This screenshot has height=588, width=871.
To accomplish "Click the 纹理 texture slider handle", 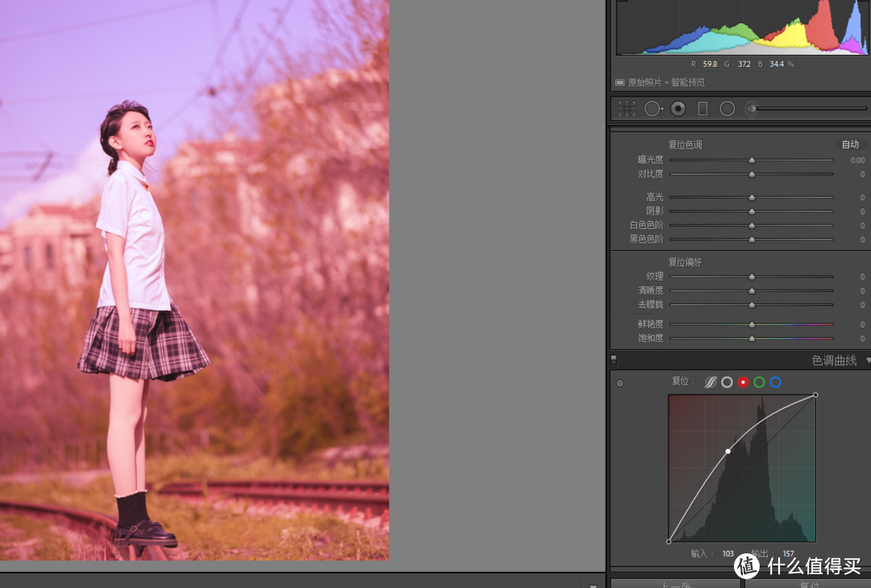I will [752, 276].
